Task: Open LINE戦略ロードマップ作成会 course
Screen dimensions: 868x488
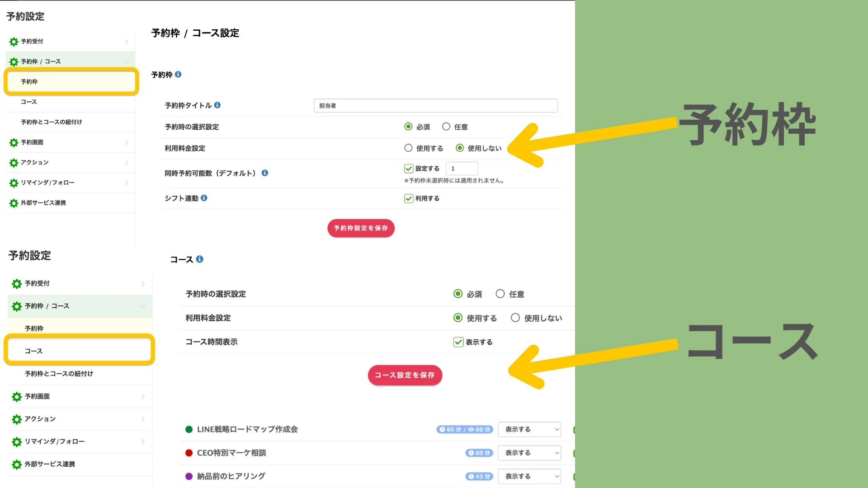Action: point(247,429)
